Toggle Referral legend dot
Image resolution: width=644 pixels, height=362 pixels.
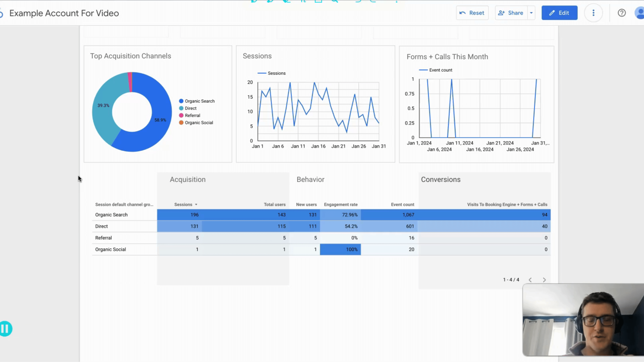coord(181,115)
